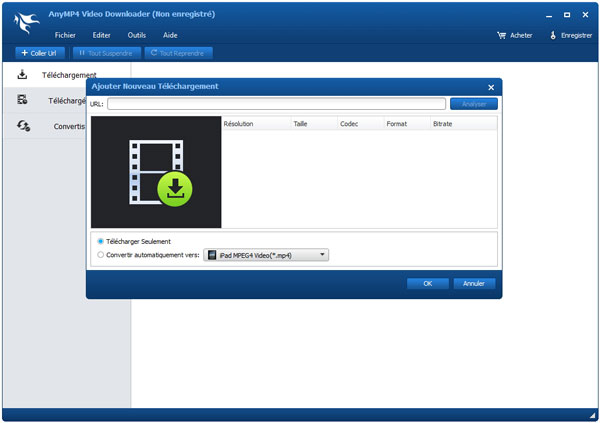Screen dimensions: 600x423
Task: Cancel the dialog with Annuler
Action: coord(474,283)
